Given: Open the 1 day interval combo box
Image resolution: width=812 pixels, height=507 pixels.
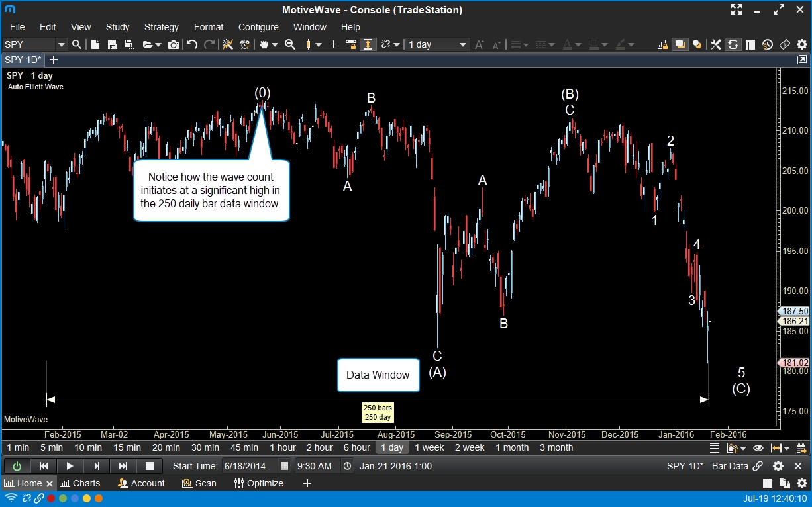Looking at the screenshot, I should (437, 44).
